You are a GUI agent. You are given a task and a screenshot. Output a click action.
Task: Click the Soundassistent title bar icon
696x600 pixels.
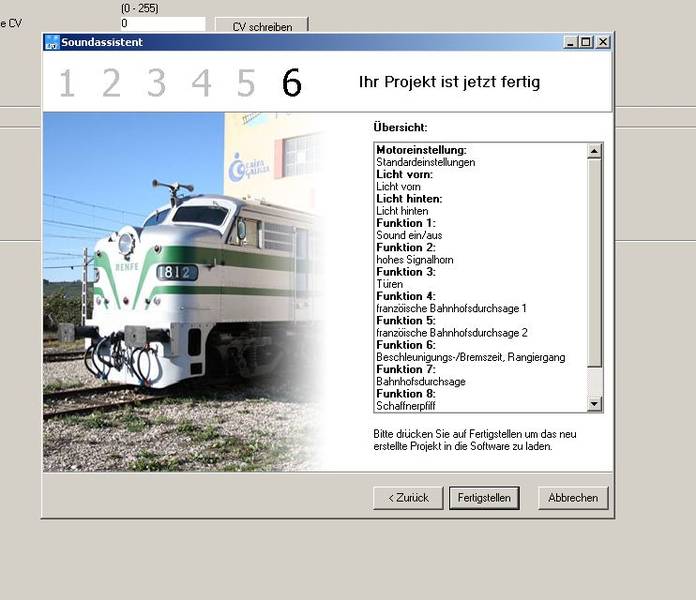click(x=52, y=42)
